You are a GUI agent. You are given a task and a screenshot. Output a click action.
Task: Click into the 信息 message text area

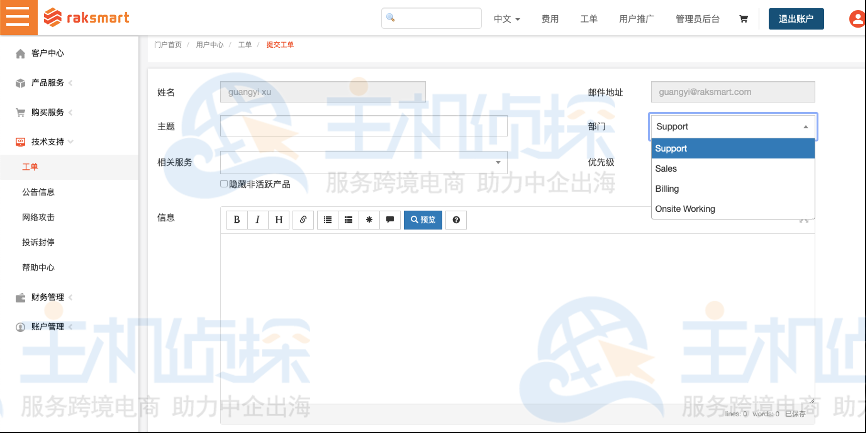click(518, 319)
